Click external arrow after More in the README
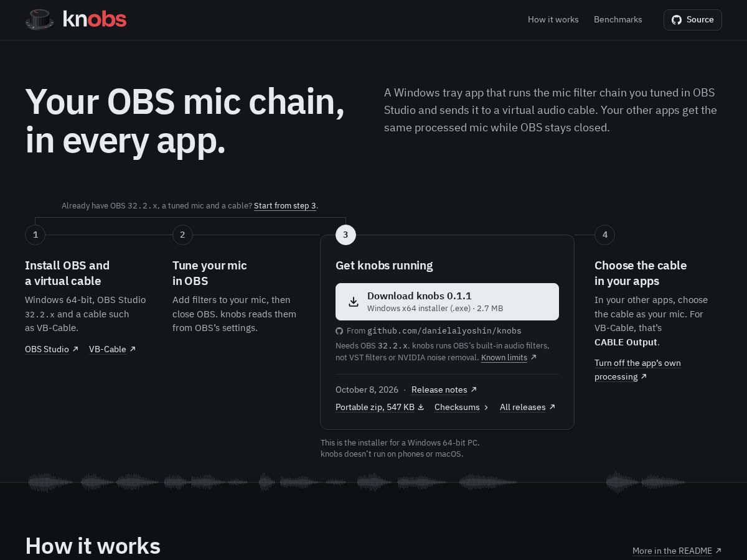 pyautogui.click(x=718, y=551)
